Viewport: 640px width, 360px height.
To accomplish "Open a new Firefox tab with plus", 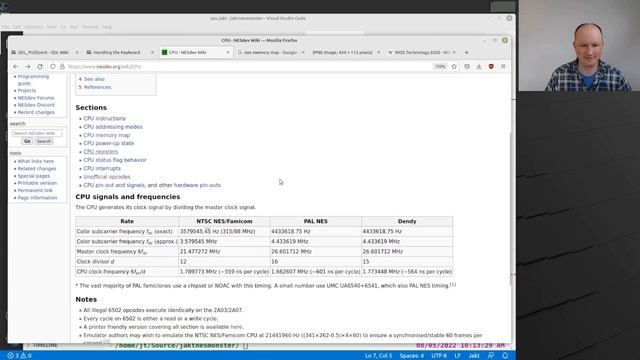I will [x=467, y=52].
